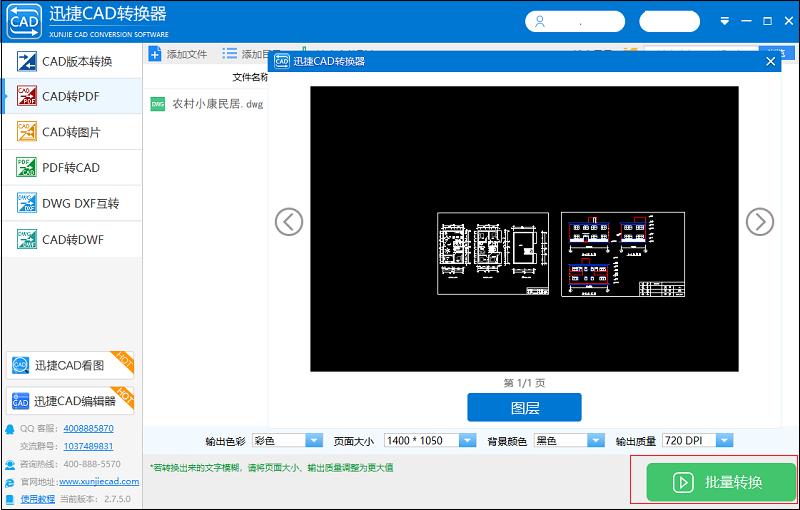This screenshot has height=510, width=800.
Task: Click the green PDF转CAD icon
Action: click(27, 167)
